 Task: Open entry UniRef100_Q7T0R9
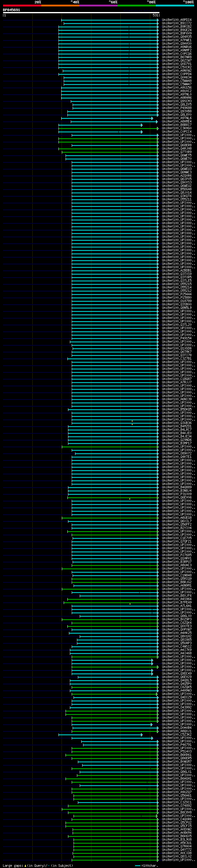(176, 152)
